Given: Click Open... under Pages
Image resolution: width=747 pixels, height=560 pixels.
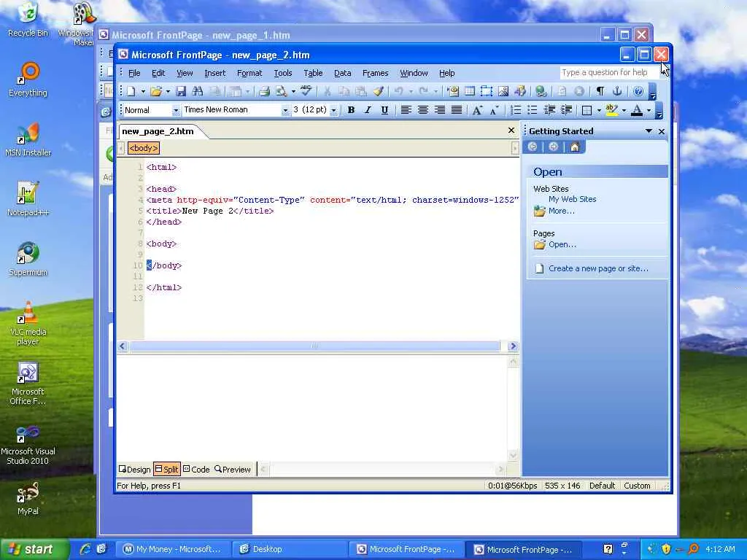Looking at the screenshot, I should click(562, 244).
